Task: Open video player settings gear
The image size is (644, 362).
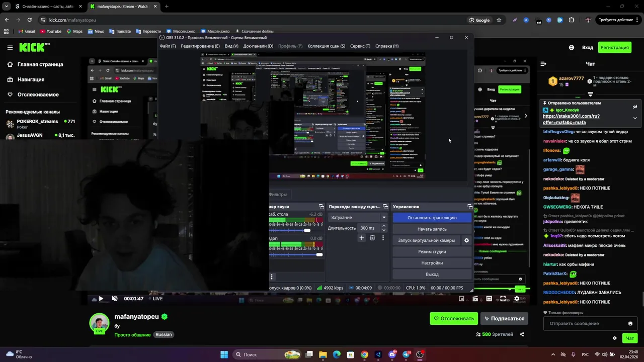Action: coord(517,299)
